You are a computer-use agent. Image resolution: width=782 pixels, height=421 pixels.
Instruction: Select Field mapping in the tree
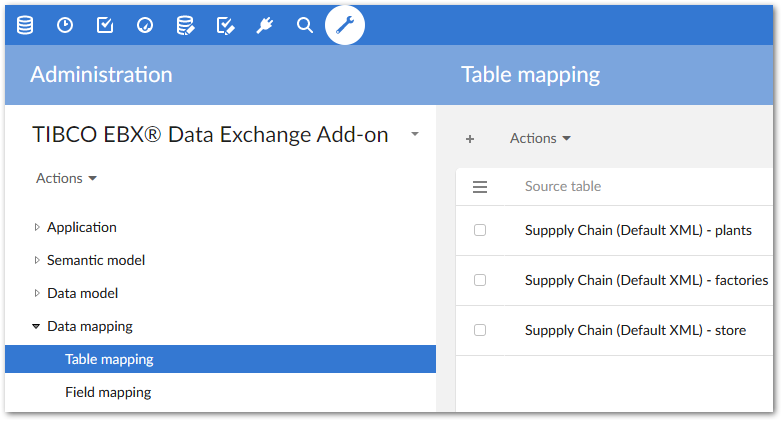pos(108,392)
